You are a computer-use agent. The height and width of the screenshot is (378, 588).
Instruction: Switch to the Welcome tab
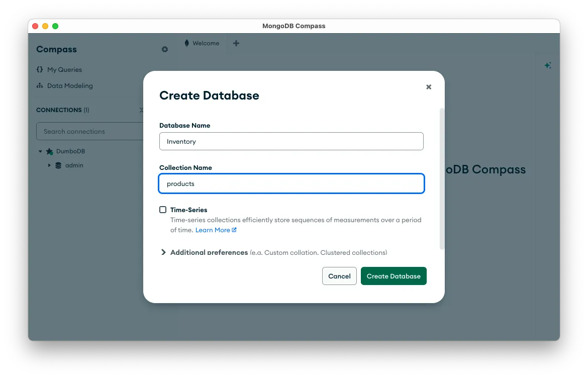pyautogui.click(x=202, y=43)
